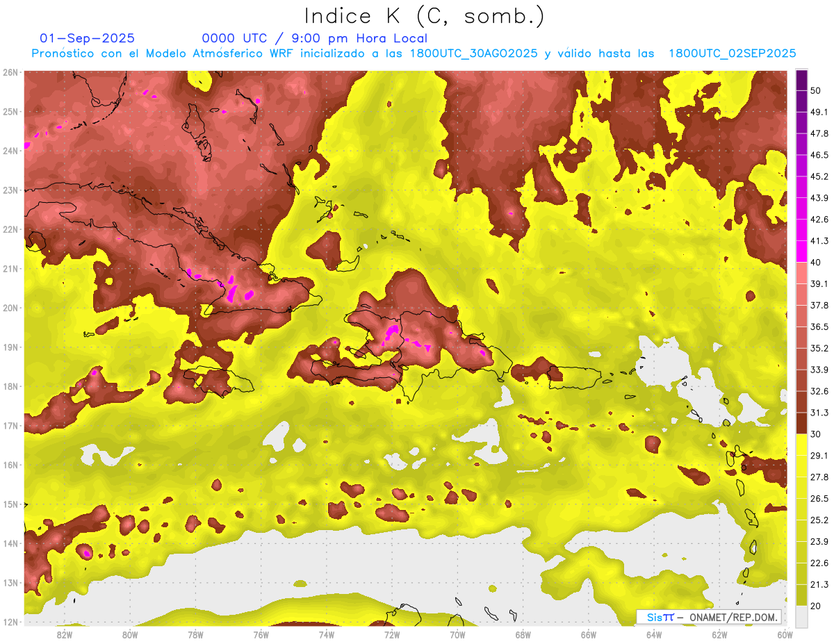Click the longitude axis label "80W"
This screenshot has width=834, height=644.
pos(129,635)
